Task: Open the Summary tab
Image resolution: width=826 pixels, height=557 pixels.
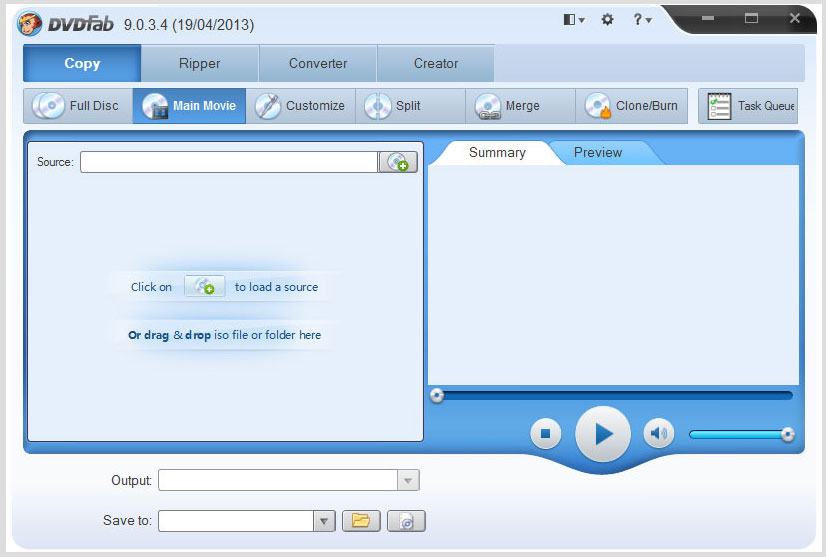Action: 497,152
